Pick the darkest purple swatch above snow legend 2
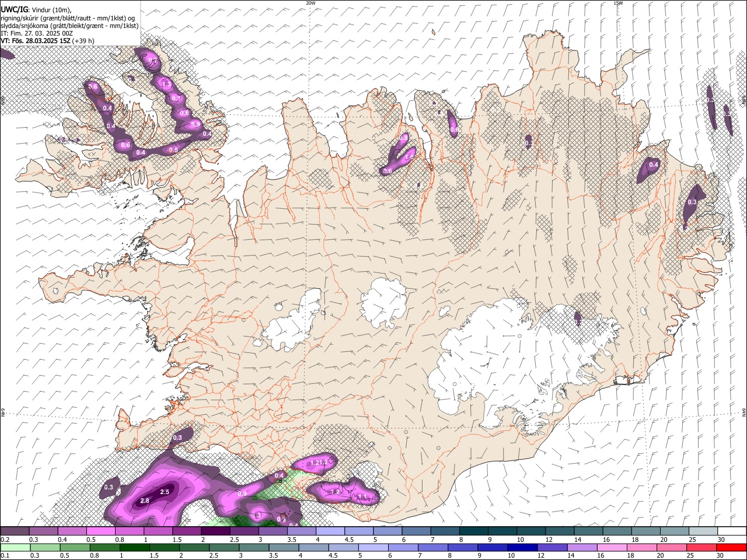This screenshot has height=560, width=747. point(215,531)
